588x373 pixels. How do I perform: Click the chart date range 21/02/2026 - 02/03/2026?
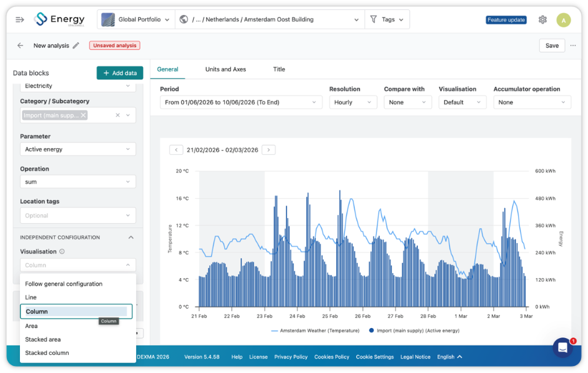tap(222, 150)
